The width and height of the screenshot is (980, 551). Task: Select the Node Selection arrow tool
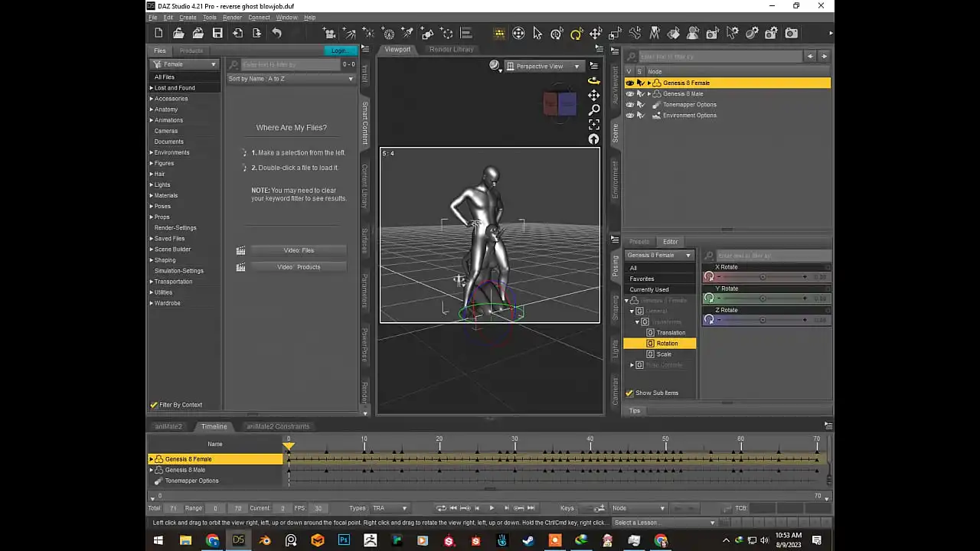pyautogui.click(x=537, y=33)
